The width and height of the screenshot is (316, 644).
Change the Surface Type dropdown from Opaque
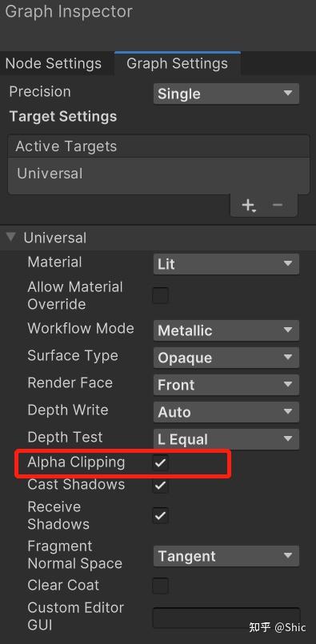coord(226,358)
